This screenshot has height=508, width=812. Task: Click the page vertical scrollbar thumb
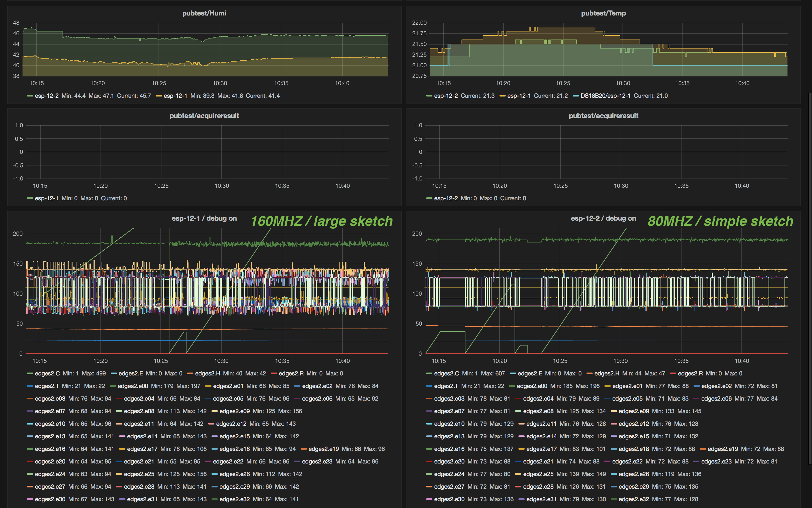[810, 279]
